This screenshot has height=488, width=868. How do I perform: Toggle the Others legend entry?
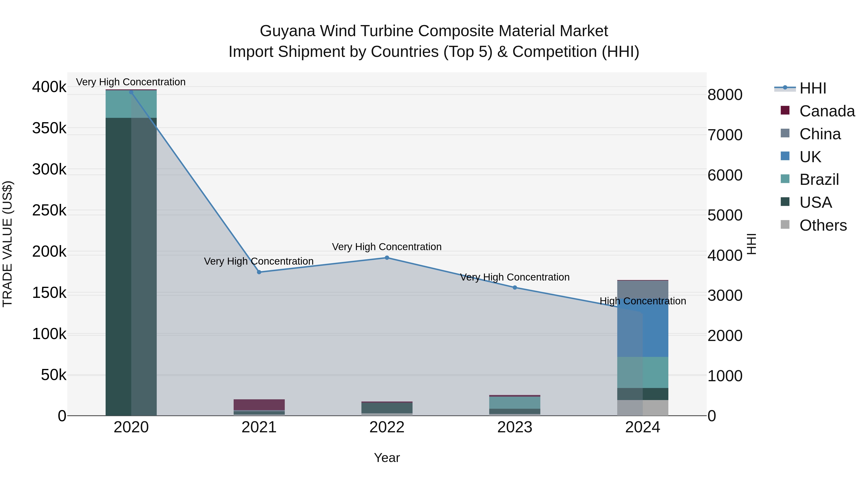click(814, 225)
